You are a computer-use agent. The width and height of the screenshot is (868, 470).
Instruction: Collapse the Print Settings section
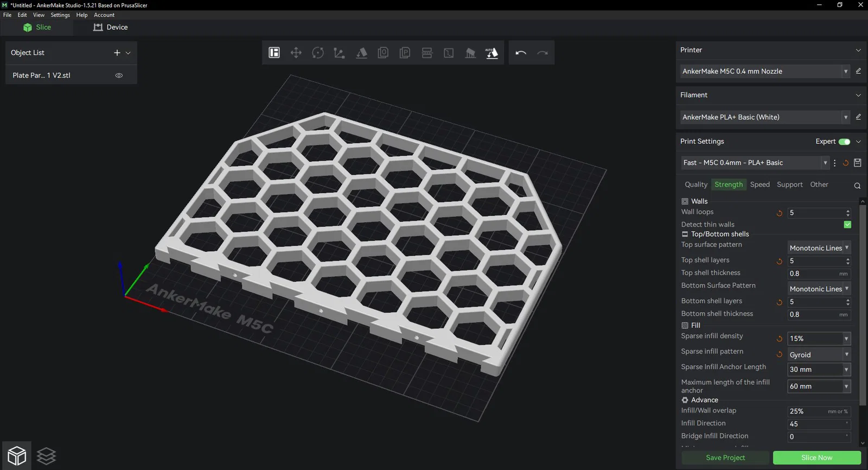[x=858, y=142]
